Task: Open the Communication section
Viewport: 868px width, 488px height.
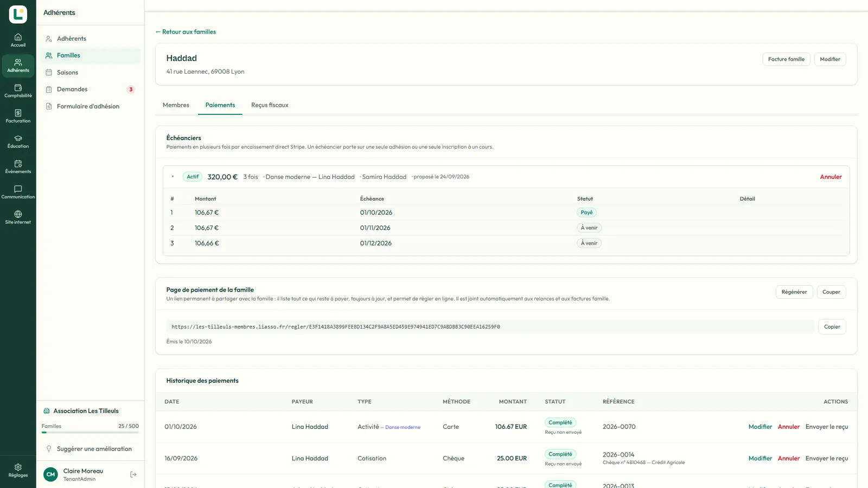Action: click(x=18, y=192)
